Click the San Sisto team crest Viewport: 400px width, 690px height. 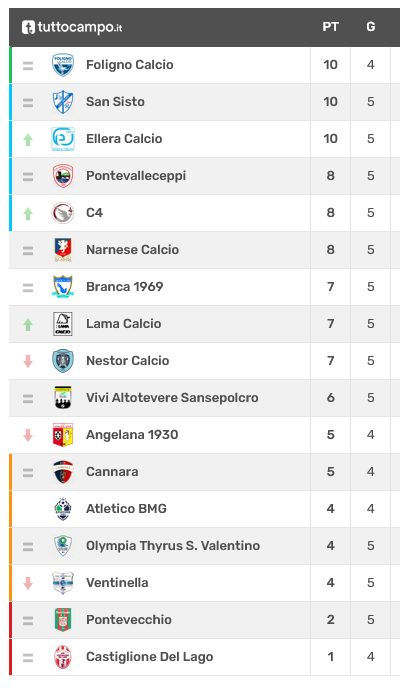click(63, 102)
